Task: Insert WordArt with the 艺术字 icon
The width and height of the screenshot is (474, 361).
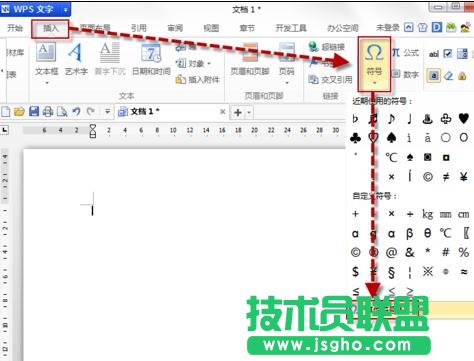Action: (76, 60)
